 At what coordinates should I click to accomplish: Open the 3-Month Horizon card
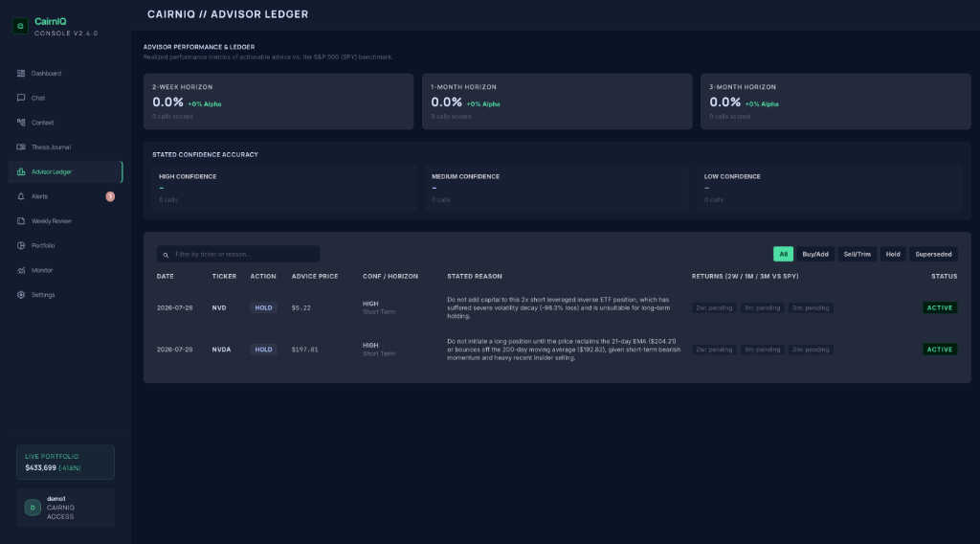pyautogui.click(x=835, y=102)
